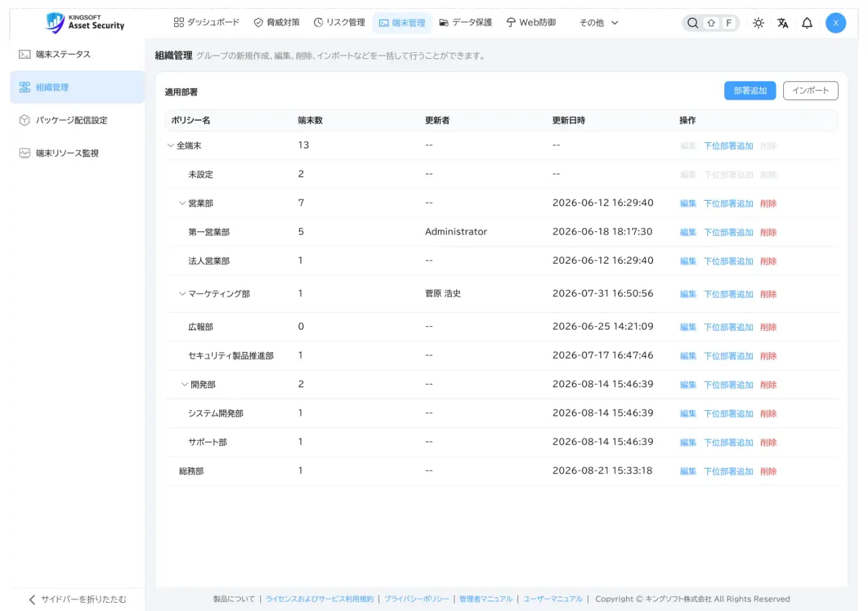Select the 端末管理 tab
The width and height of the screenshot is (868, 611).
click(x=402, y=22)
